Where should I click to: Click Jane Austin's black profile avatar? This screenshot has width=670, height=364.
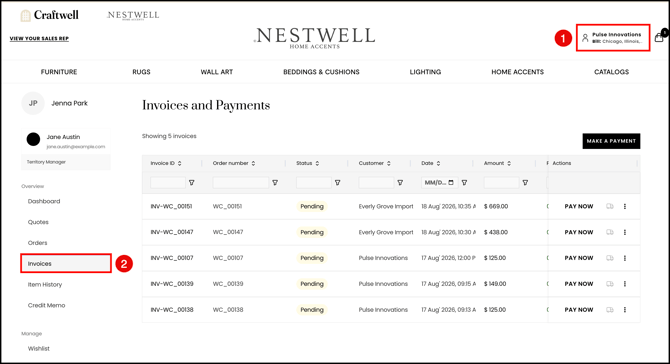pos(33,139)
